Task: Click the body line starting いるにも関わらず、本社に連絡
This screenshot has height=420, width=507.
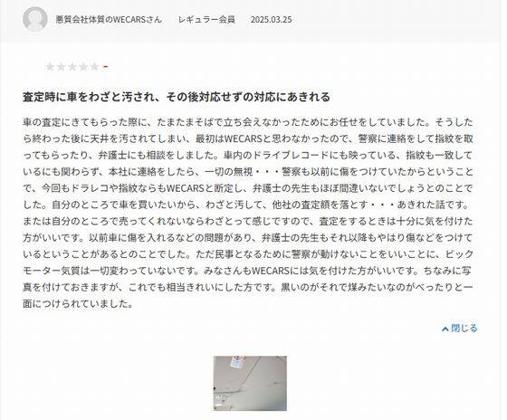Action: [x=248, y=172]
